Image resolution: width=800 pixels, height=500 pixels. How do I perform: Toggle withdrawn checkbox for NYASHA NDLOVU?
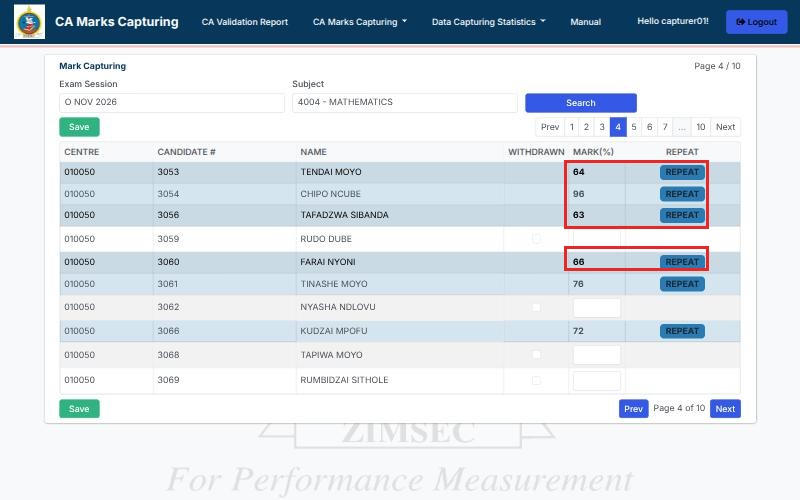(x=536, y=307)
